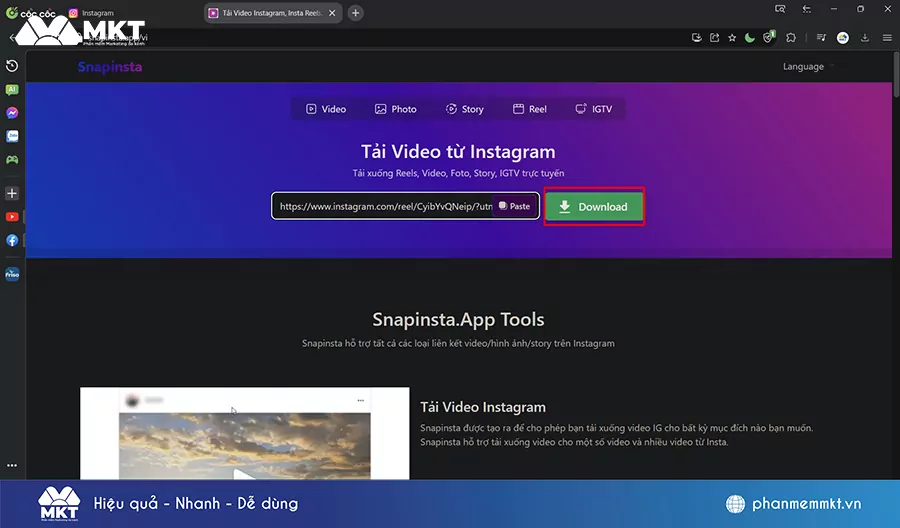Viewport: 900px width, 528px height.
Task: Switch to the Photo tab
Action: click(395, 109)
